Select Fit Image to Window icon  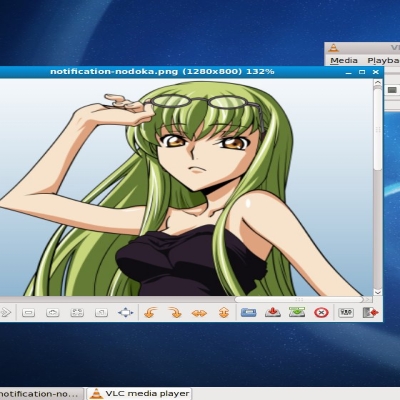point(77,313)
